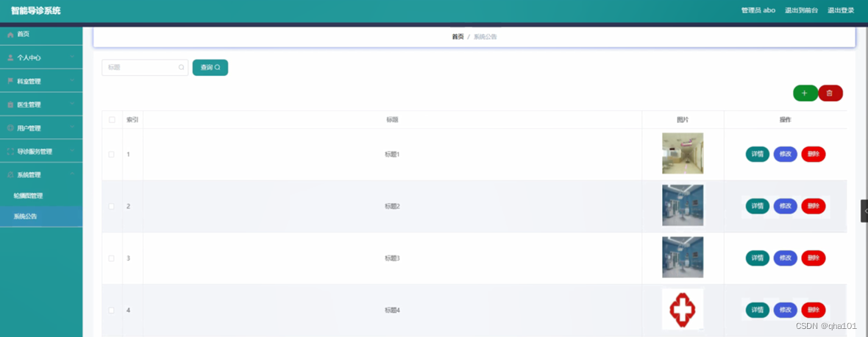This screenshot has width=868, height=337.
Task: Click 修改 button for 标题3
Action: click(786, 258)
